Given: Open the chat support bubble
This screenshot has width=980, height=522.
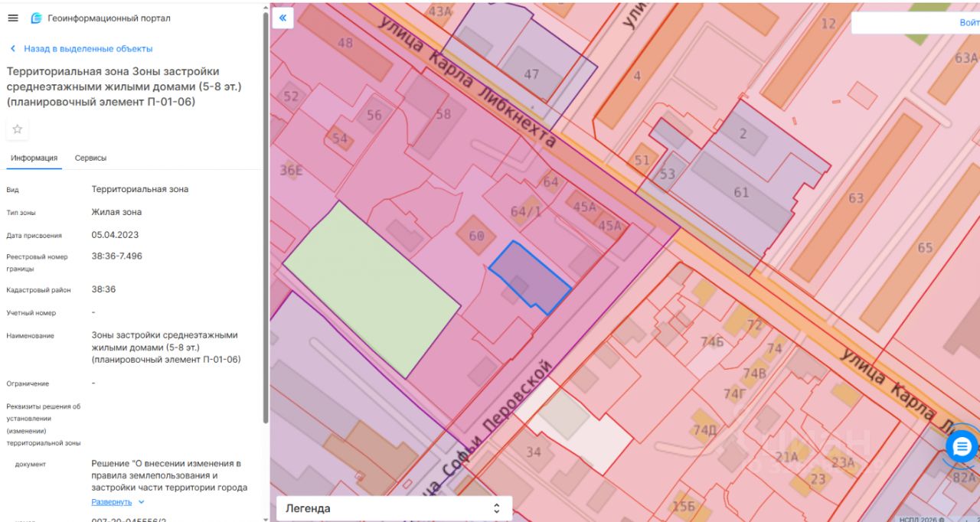Looking at the screenshot, I should click(962, 446).
